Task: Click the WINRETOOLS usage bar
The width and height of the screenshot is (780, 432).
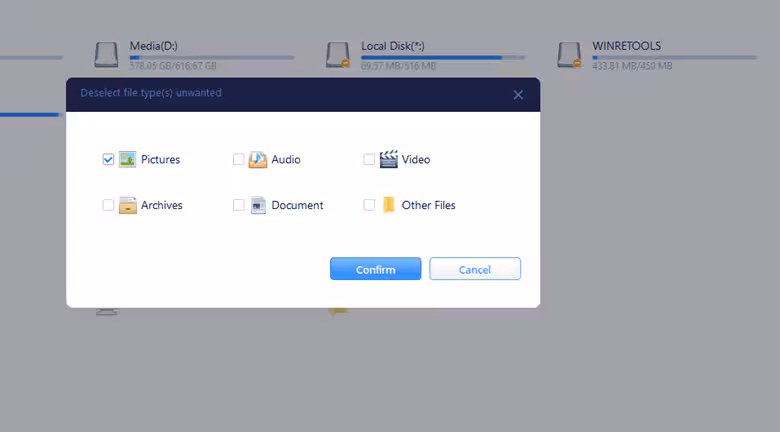Action: (675, 58)
